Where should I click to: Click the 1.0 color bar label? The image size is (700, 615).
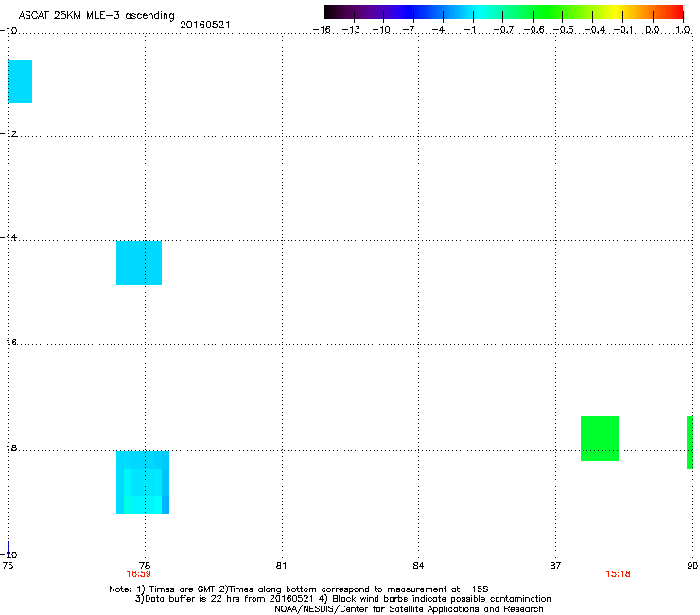pos(683,30)
